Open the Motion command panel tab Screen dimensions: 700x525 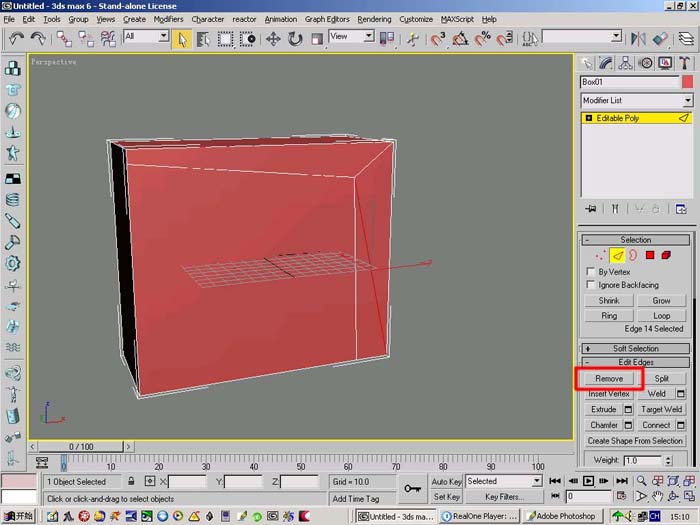pyautogui.click(x=646, y=63)
